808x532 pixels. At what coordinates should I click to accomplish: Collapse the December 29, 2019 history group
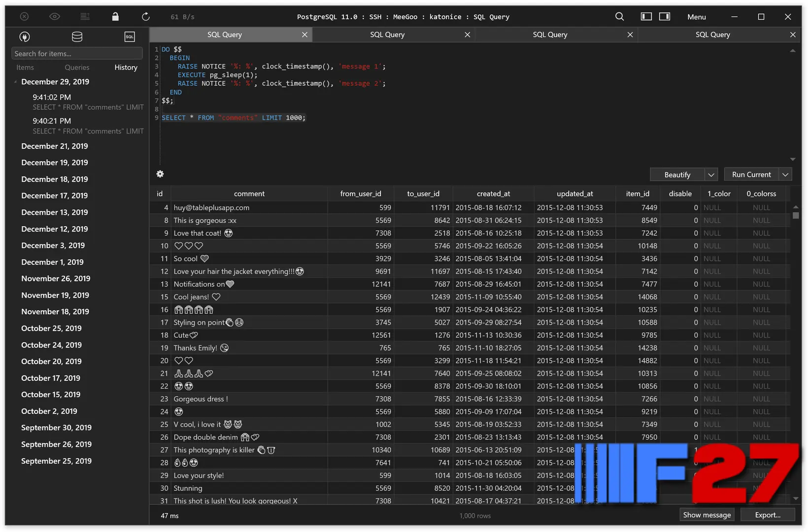point(15,82)
